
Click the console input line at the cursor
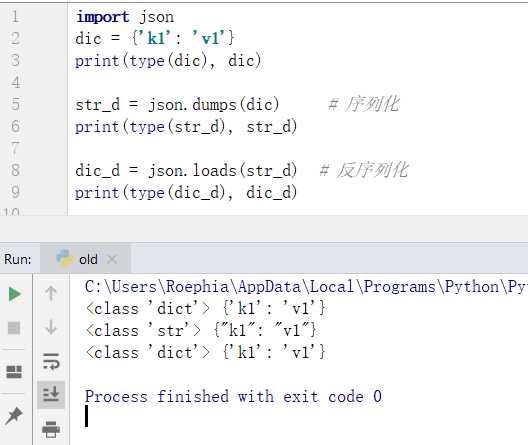(87, 416)
